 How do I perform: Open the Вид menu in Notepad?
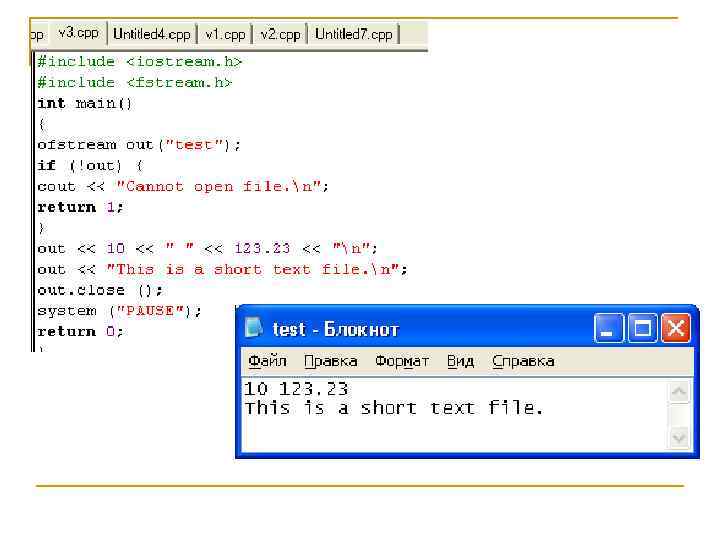point(460,361)
